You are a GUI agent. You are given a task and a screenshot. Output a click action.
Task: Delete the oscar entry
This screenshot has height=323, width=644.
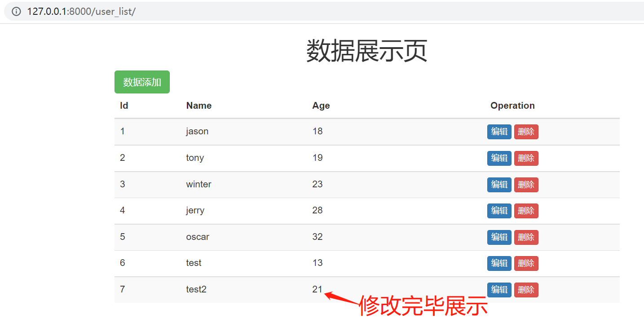[x=526, y=237]
